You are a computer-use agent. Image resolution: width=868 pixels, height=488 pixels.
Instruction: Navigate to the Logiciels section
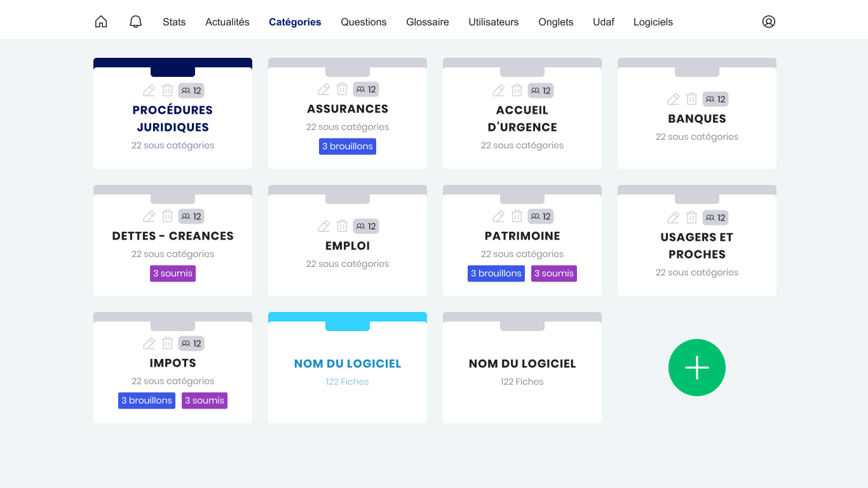pos(653,22)
